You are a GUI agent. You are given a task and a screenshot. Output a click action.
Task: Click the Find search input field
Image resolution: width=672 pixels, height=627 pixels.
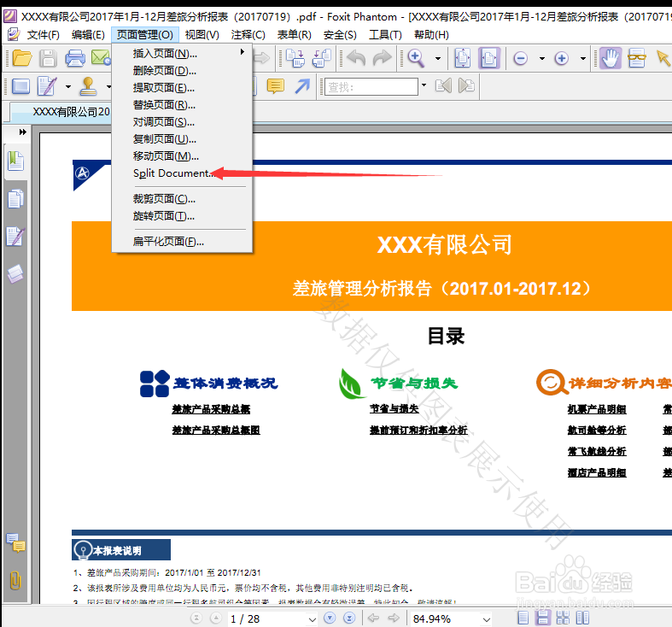(x=371, y=86)
